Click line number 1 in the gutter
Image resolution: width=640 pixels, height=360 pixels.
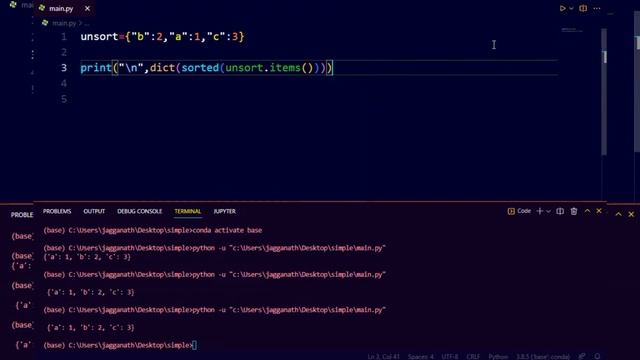[64, 37]
